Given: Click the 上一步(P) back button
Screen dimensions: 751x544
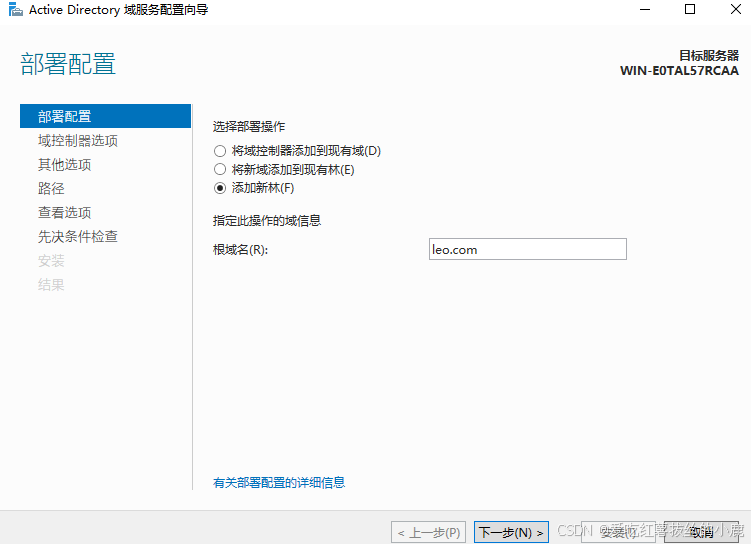Looking at the screenshot, I should [x=428, y=533].
